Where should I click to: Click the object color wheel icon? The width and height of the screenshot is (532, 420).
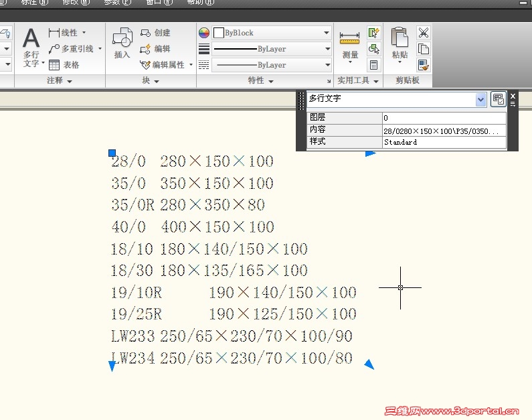pyautogui.click(x=204, y=33)
